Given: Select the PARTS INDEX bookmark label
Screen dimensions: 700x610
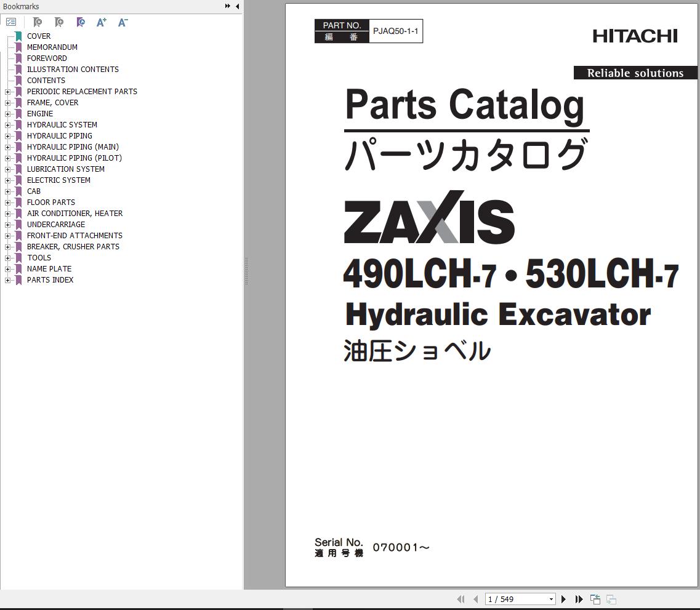Looking at the screenshot, I should (50, 280).
